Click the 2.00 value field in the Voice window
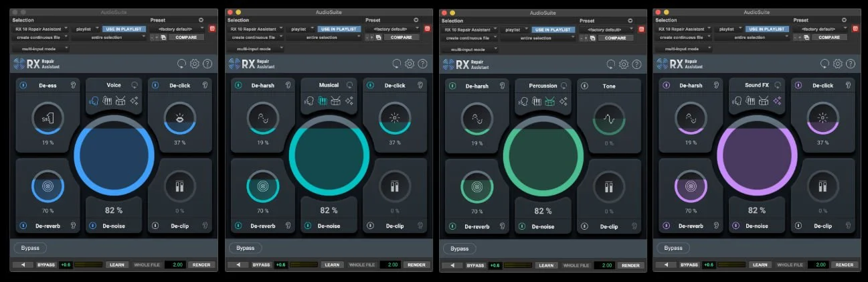 pos(175,265)
